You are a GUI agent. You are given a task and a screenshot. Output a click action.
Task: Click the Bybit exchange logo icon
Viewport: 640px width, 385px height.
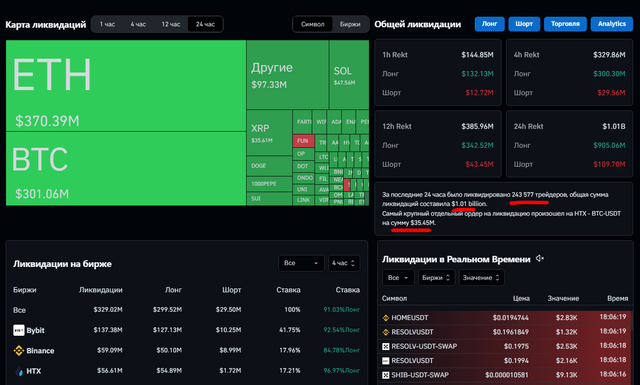pos(19,330)
